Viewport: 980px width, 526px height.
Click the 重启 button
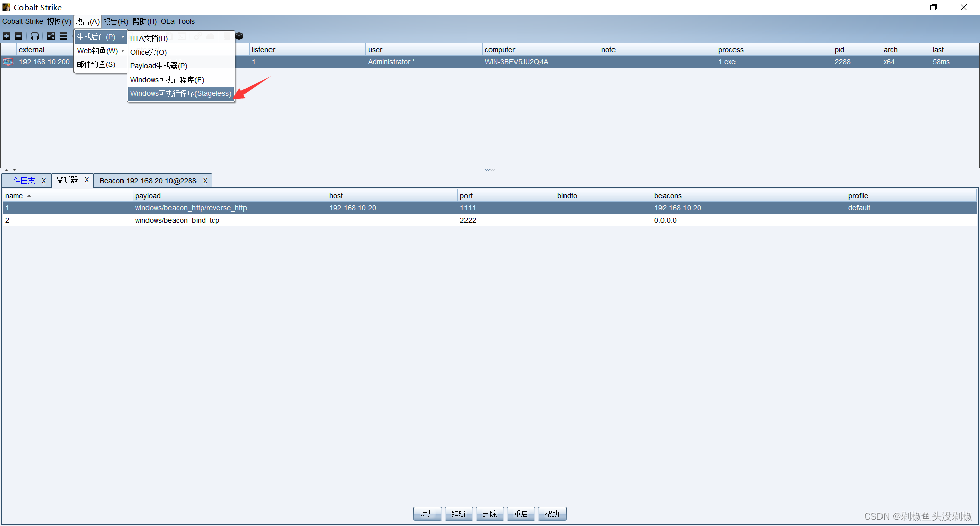click(x=521, y=514)
